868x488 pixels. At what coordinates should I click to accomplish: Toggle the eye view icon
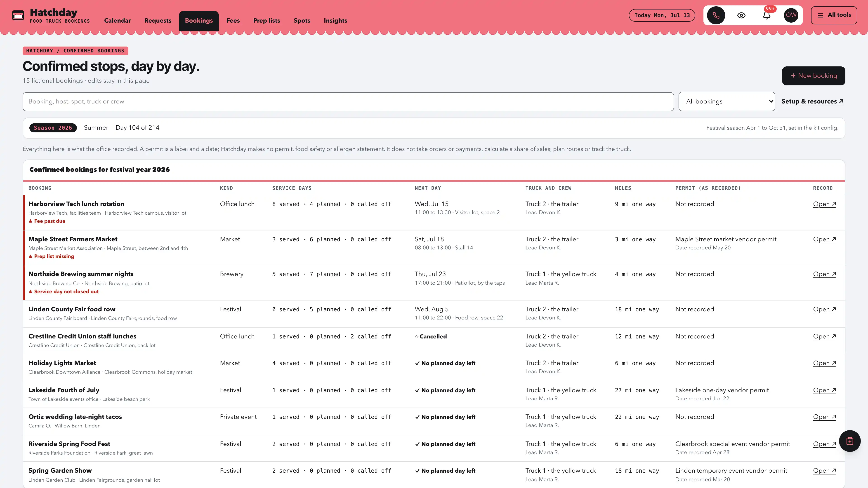pyautogui.click(x=741, y=15)
